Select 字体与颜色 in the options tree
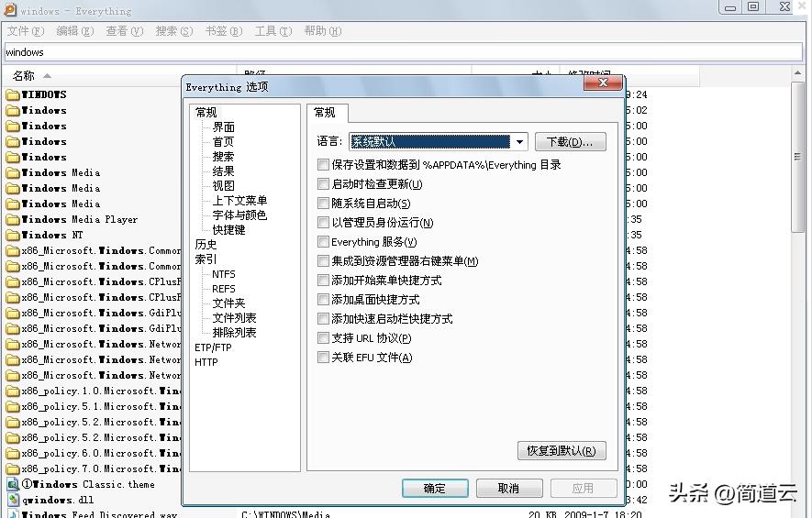The width and height of the screenshot is (812, 518). pyautogui.click(x=239, y=215)
